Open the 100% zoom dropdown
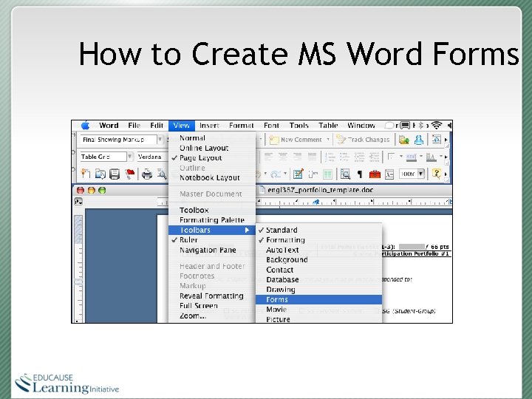 [420, 174]
